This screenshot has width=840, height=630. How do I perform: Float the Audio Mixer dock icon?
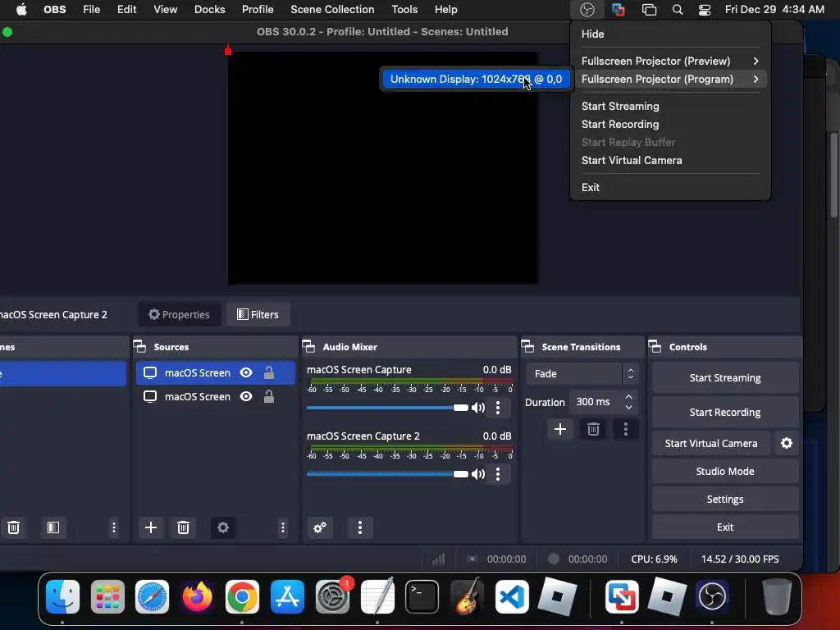click(x=309, y=347)
